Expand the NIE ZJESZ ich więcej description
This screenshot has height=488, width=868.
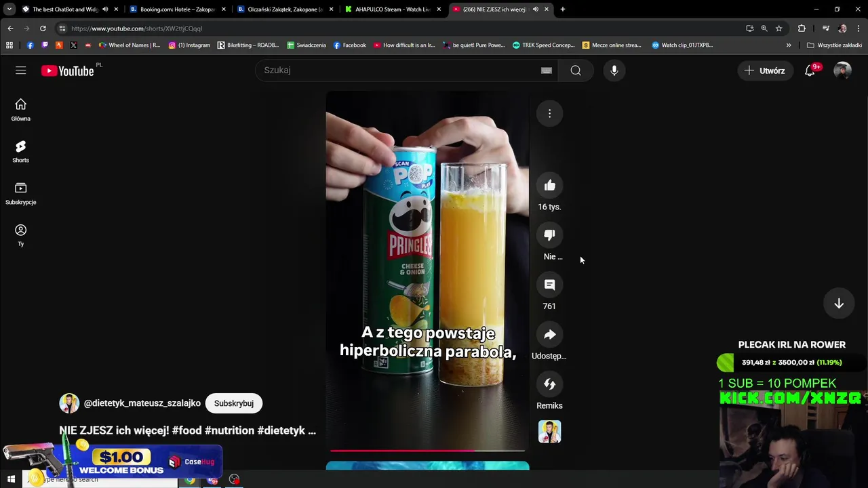187,430
